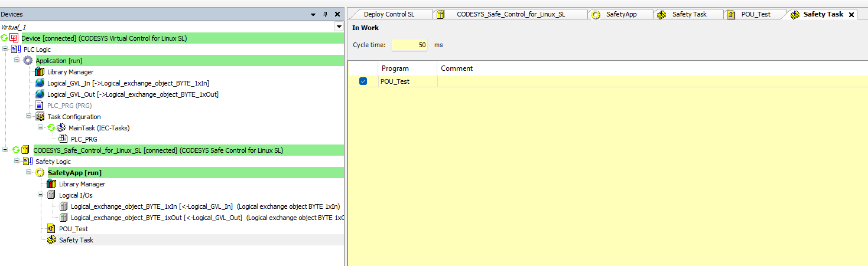Click the Task Configuration icon
Viewport: 868px width, 266px height.
point(40,117)
